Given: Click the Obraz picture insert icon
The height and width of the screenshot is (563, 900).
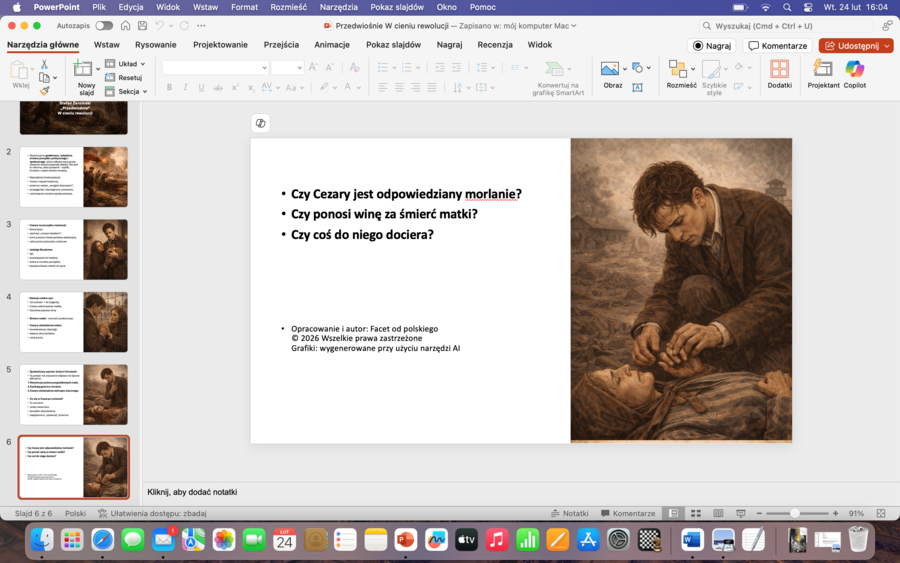Looking at the screenshot, I should click(x=610, y=70).
